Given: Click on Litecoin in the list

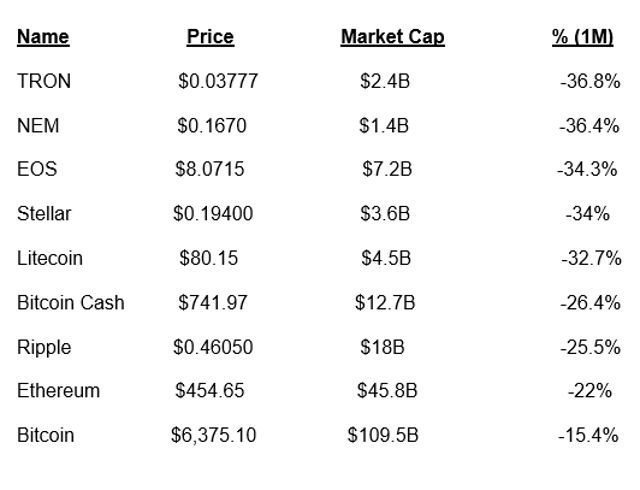Looking at the screenshot, I should (50, 258).
